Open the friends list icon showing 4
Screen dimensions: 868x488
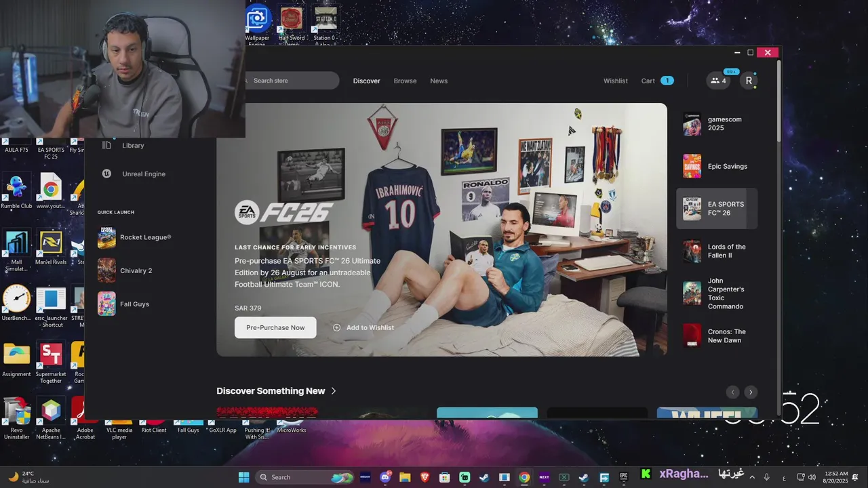(718, 81)
